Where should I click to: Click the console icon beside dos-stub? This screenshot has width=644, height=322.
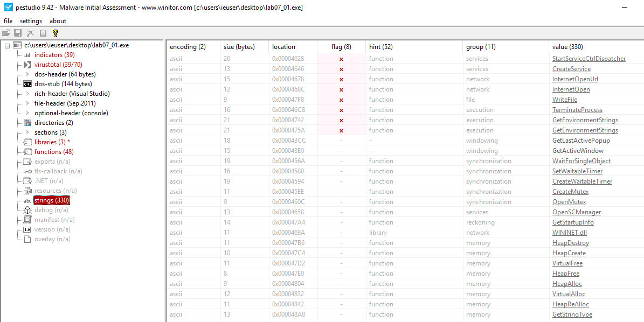[27, 84]
